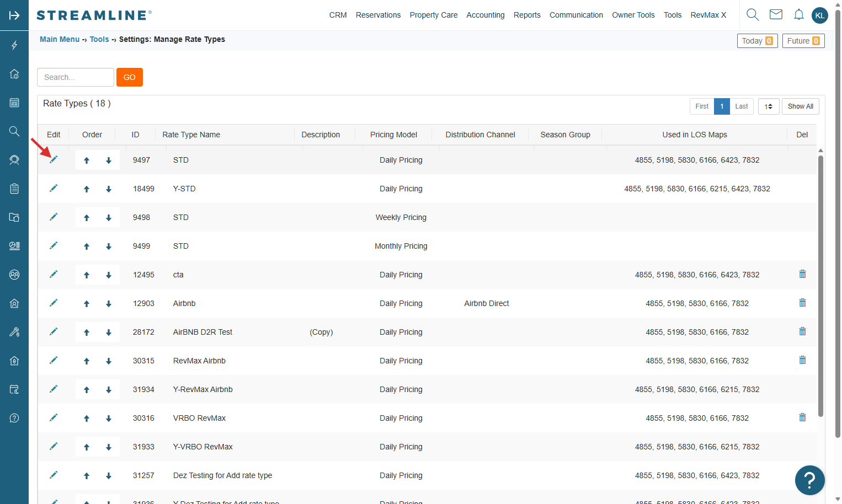
Task: Go to the Main Menu breadcrumb
Action: tap(60, 39)
